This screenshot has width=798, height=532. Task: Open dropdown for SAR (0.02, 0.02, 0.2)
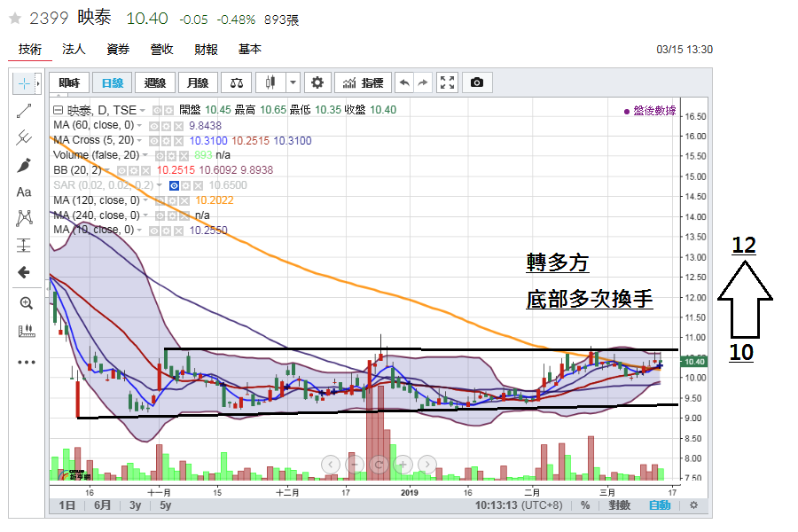click(160, 185)
